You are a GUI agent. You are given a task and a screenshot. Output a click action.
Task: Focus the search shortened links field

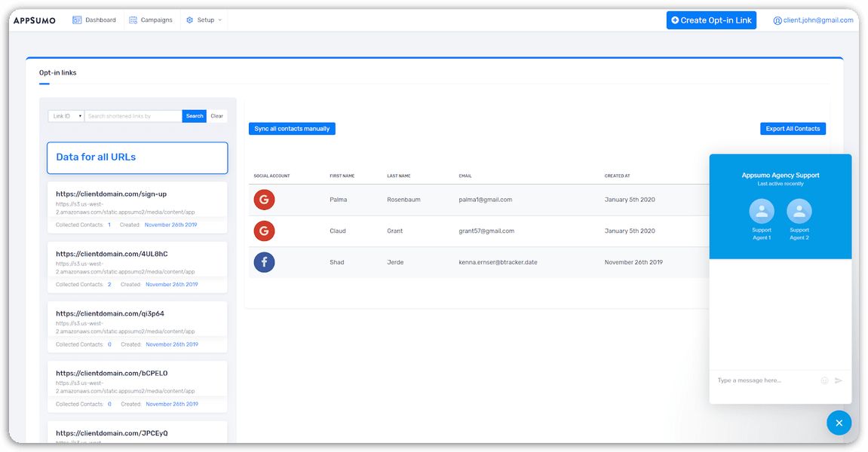tap(133, 116)
